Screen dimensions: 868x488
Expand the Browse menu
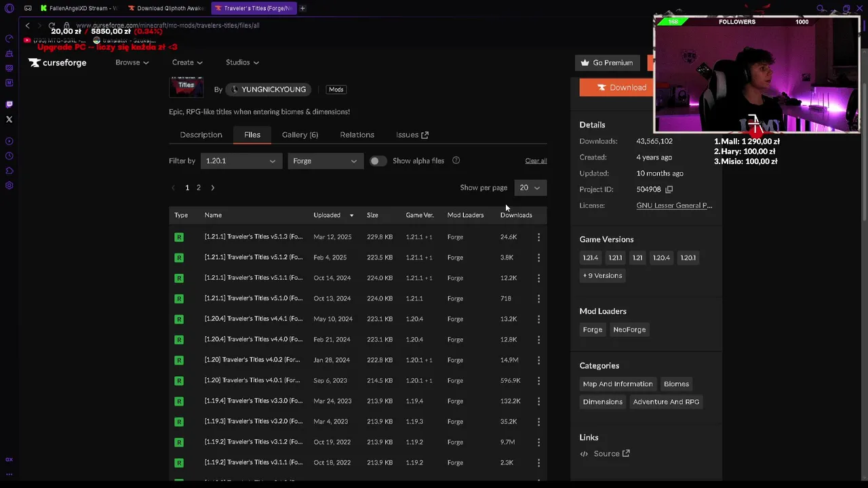click(x=132, y=62)
